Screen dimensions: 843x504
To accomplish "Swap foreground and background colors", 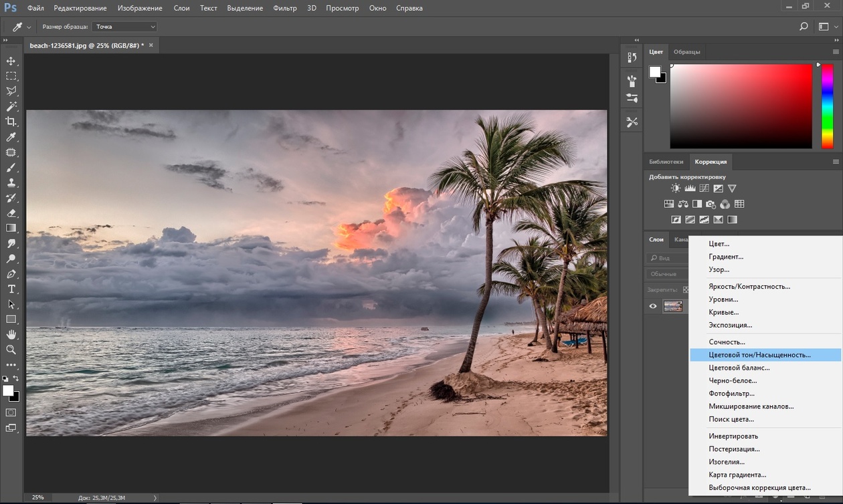I will (x=17, y=379).
